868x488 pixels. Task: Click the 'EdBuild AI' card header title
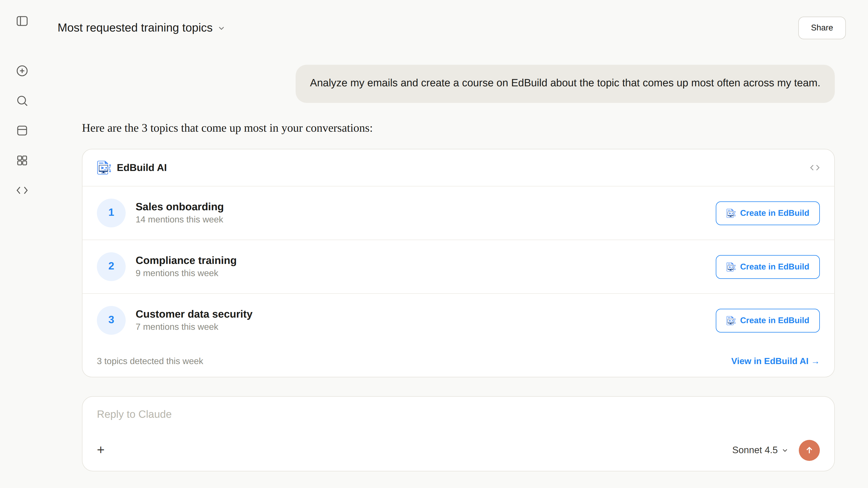(x=141, y=168)
